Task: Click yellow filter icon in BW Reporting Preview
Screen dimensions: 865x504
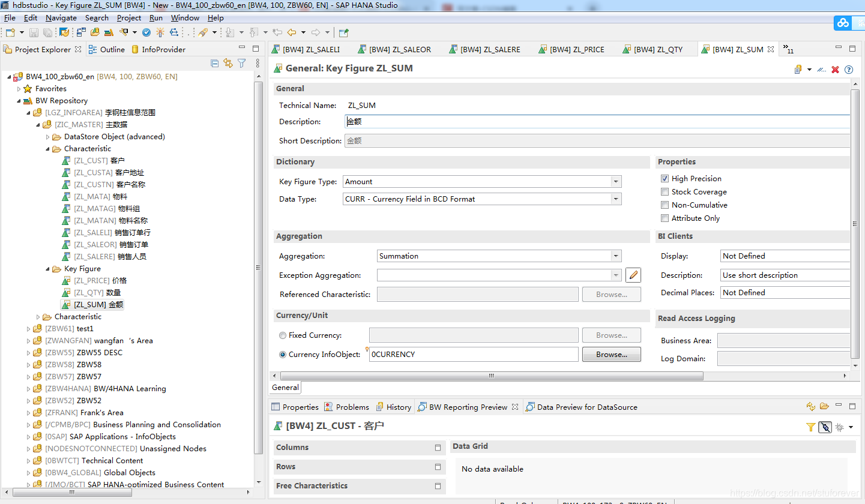Action: point(810,427)
